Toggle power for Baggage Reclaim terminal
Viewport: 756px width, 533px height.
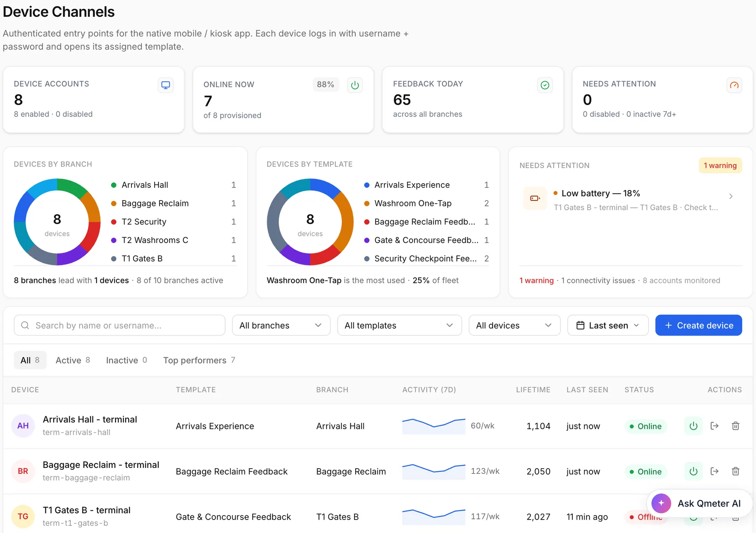pyautogui.click(x=693, y=471)
